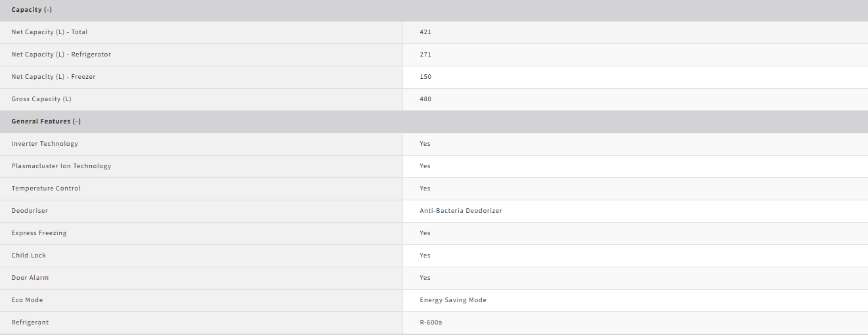The width and height of the screenshot is (868, 335).
Task: Select Net Capacity (L) - Refrigerator label
Action: pos(61,55)
